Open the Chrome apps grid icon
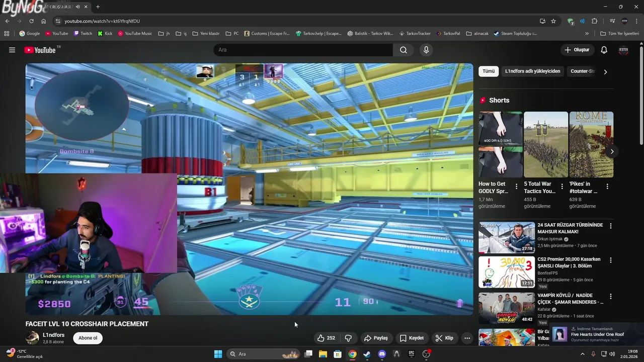Screen dimensions: 644x362 click(7, 34)
